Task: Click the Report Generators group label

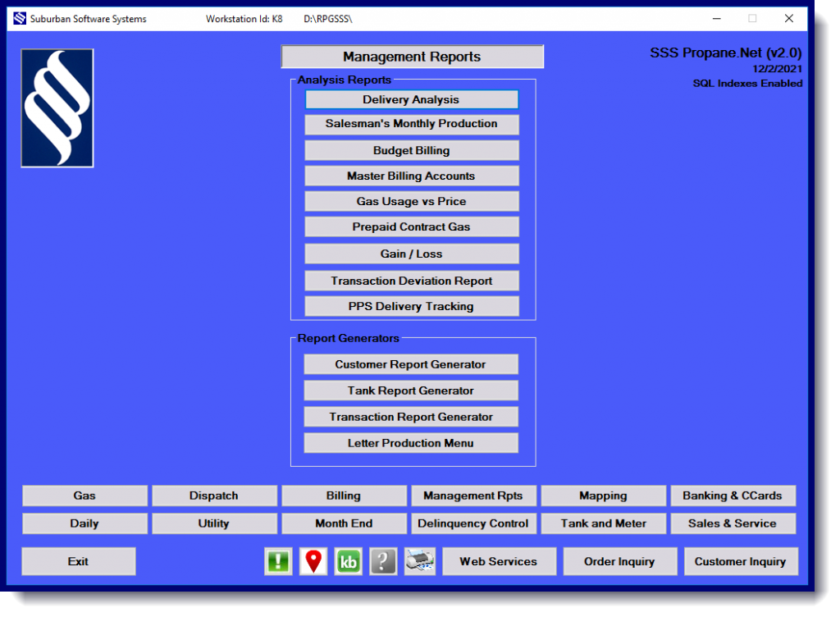Action: pos(348,339)
